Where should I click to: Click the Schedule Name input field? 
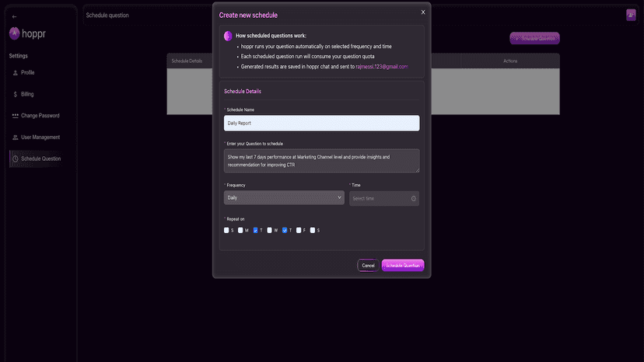321,124
